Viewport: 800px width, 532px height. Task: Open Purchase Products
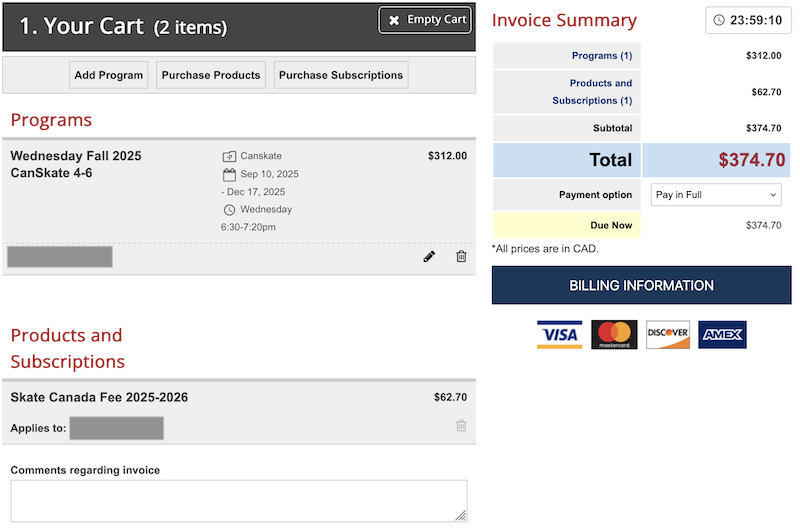[x=211, y=75]
